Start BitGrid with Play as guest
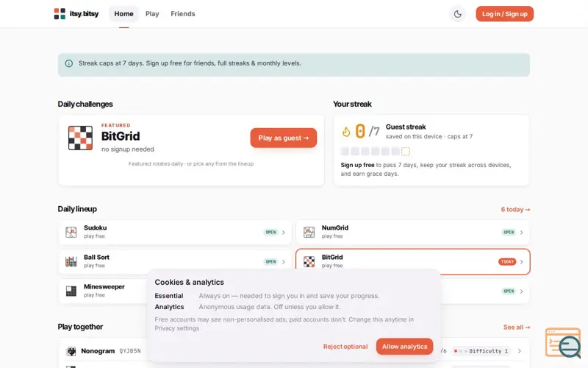 click(284, 138)
